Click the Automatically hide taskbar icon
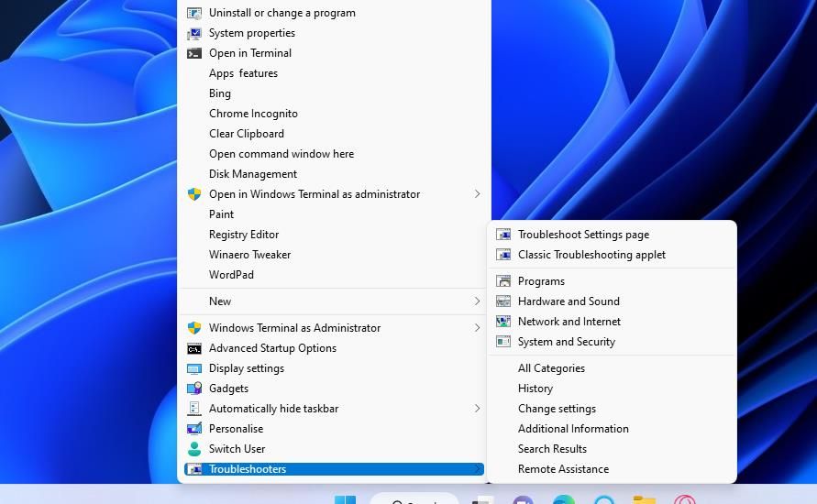Image resolution: width=817 pixels, height=504 pixels. click(194, 409)
